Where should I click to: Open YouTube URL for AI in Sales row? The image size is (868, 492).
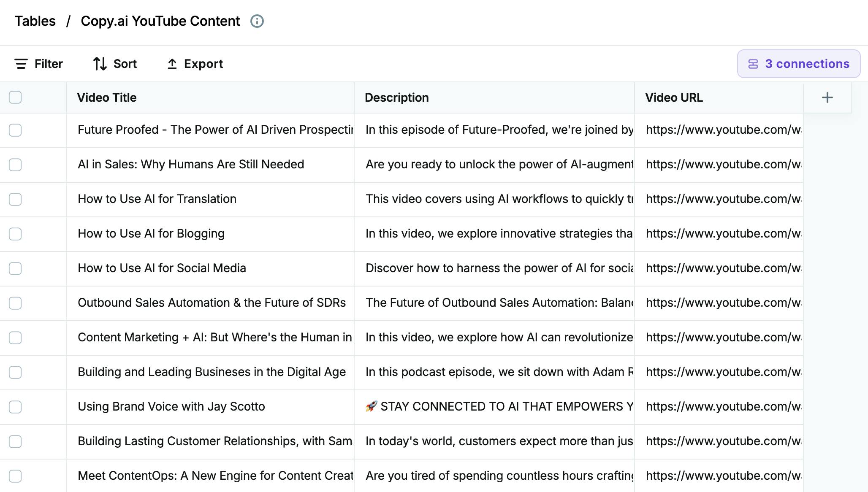point(723,165)
